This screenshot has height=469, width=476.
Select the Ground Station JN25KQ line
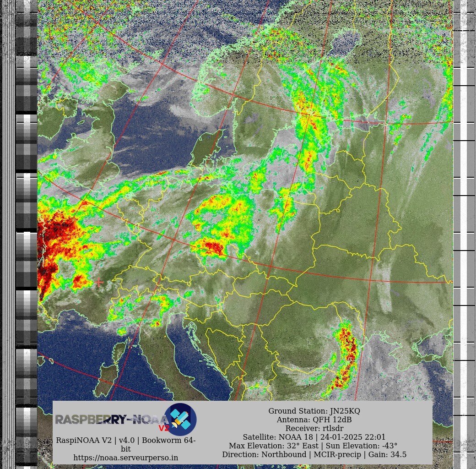[x=314, y=411]
